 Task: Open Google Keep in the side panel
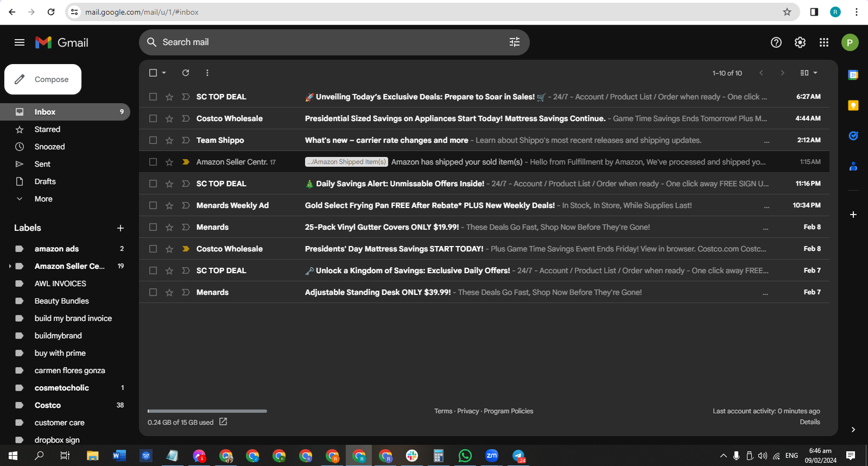(x=853, y=105)
